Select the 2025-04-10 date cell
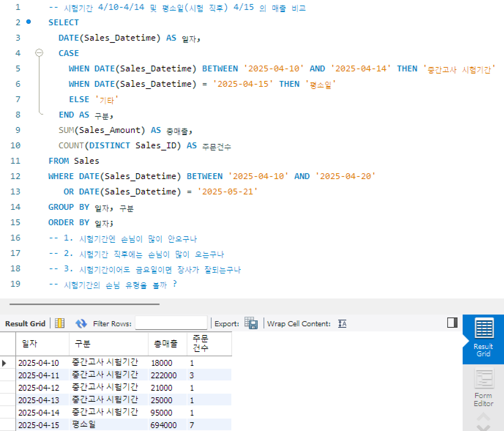Screen dimensions: 504x431 pos(42,363)
